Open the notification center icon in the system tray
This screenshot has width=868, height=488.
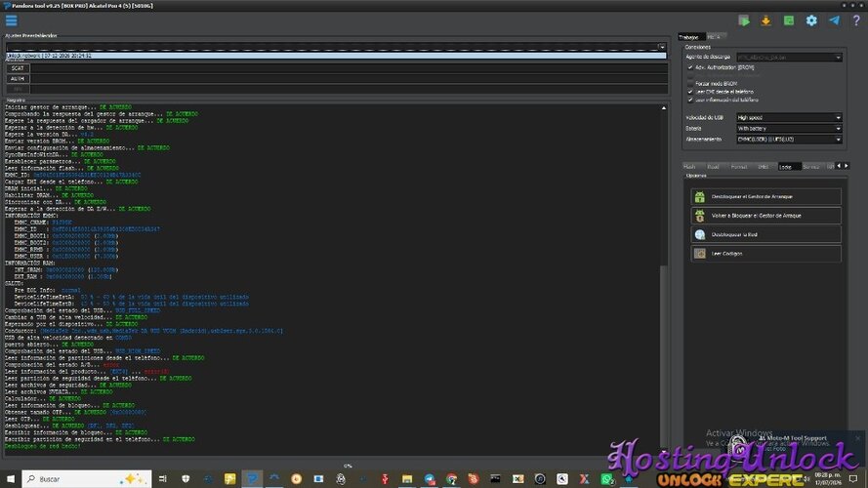tap(853, 478)
